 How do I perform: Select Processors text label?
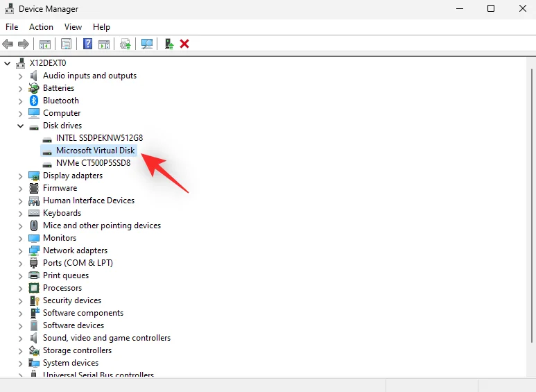62,288
